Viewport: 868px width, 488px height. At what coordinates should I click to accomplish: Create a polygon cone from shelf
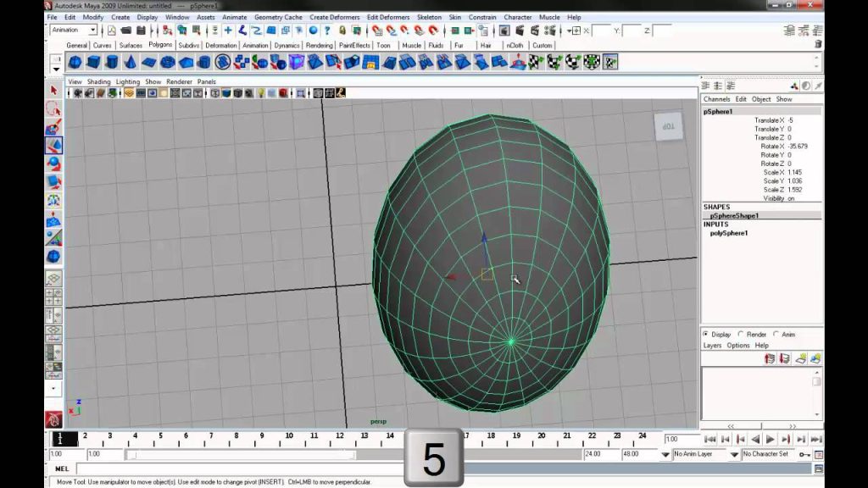(130, 62)
